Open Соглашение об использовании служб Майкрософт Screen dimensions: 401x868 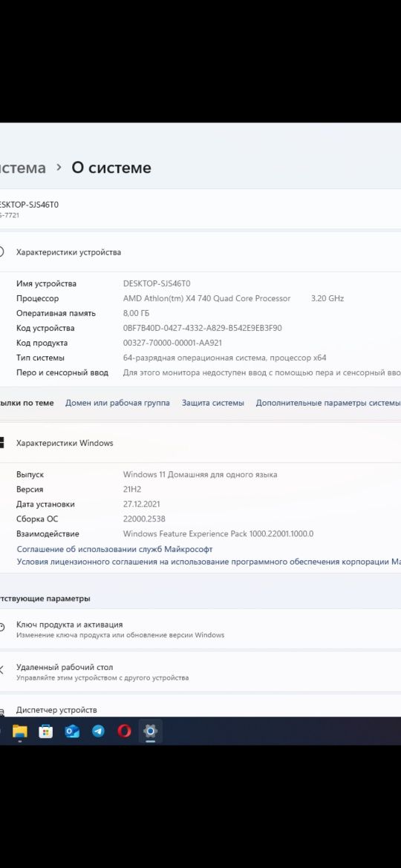point(114,549)
